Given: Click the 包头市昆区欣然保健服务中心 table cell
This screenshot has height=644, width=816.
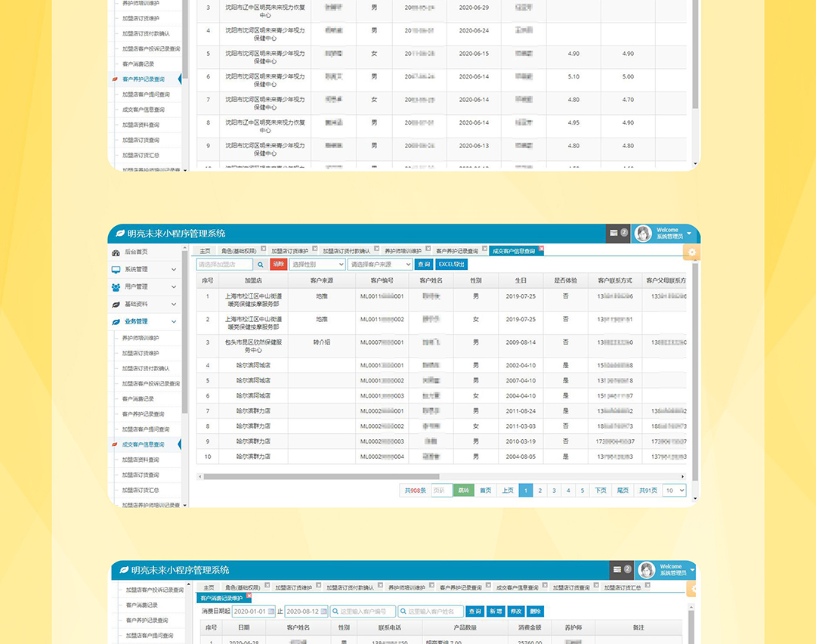Looking at the screenshot, I should click(x=253, y=346).
